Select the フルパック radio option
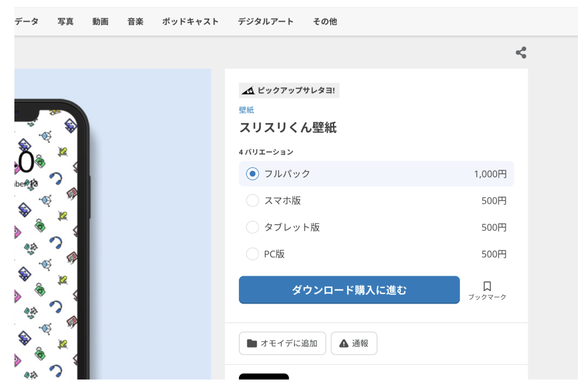The image size is (587, 392). (x=253, y=174)
